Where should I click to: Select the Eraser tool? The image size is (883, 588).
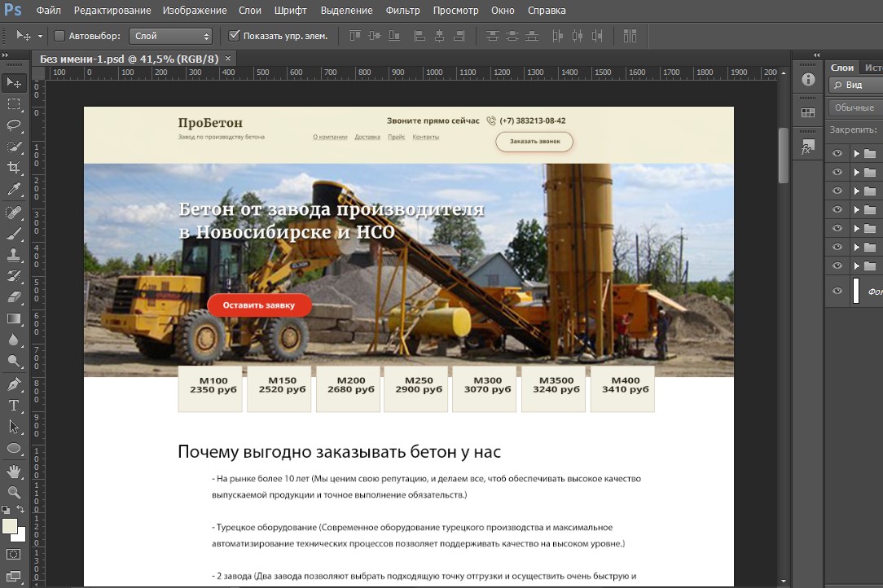point(14,296)
